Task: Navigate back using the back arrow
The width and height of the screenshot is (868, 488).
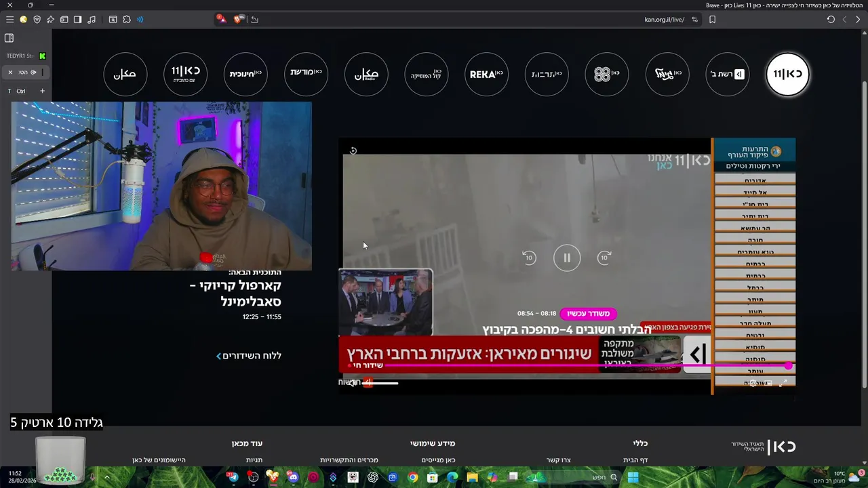Action: (x=858, y=20)
